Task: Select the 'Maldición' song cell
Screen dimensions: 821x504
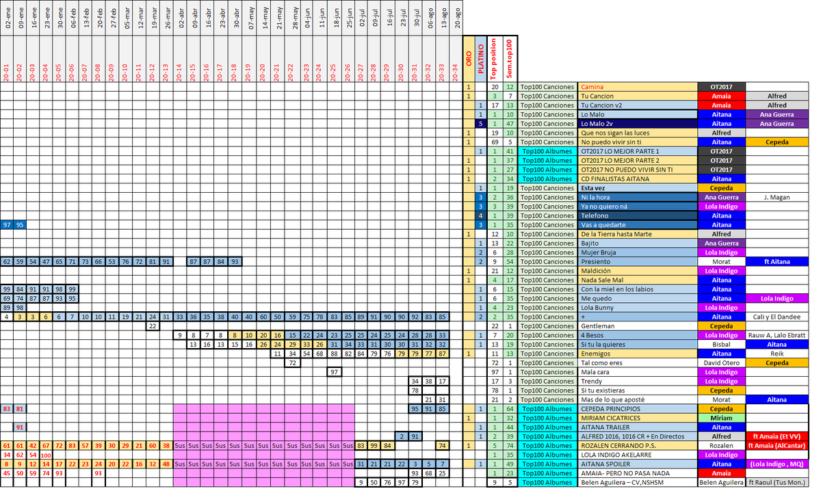Action: pos(637,271)
